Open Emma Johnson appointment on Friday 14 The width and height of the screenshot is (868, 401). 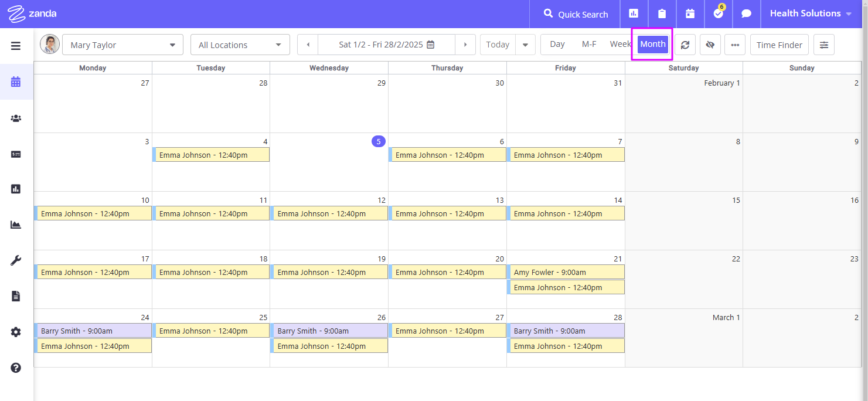point(566,213)
